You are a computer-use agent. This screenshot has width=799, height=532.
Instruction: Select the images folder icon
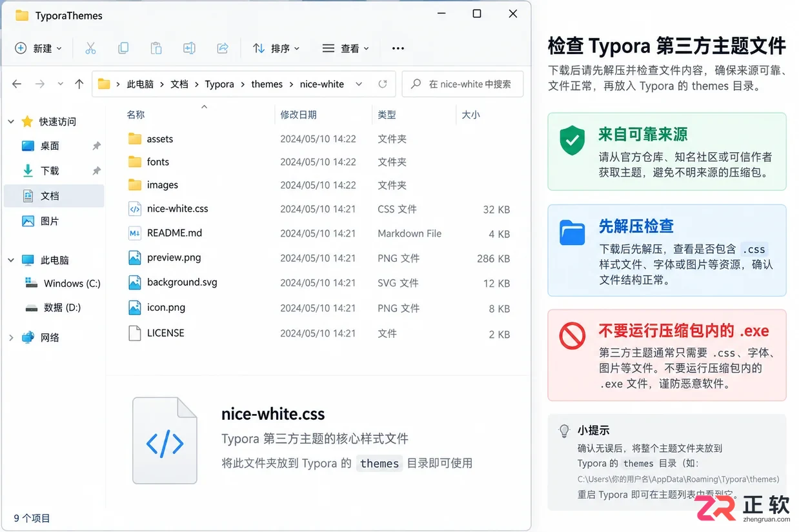tap(134, 185)
